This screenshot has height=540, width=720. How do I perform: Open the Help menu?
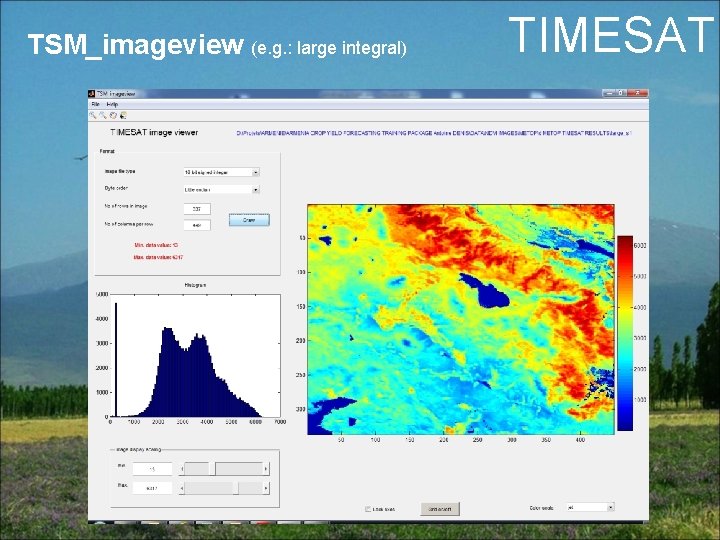pyautogui.click(x=112, y=104)
